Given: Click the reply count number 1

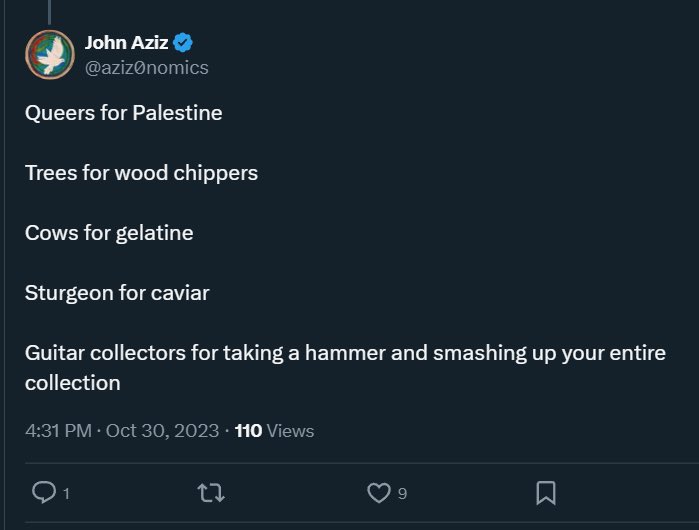Looking at the screenshot, I should click(x=66, y=494).
